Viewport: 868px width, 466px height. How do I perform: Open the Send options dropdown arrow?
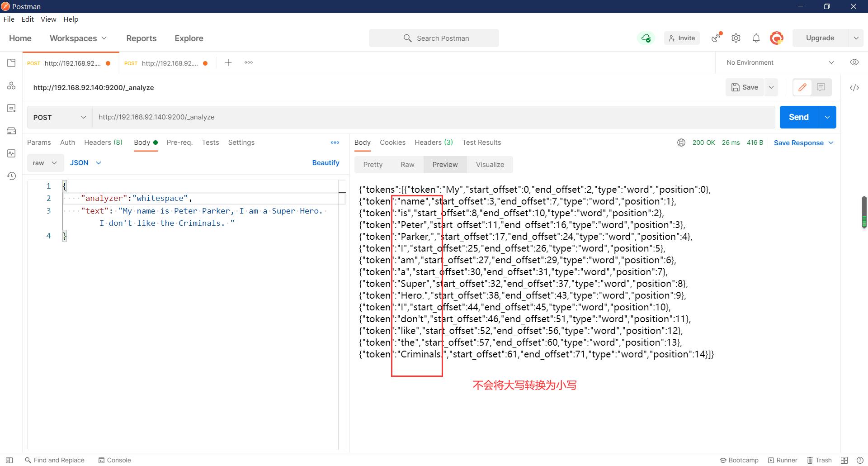click(x=827, y=117)
